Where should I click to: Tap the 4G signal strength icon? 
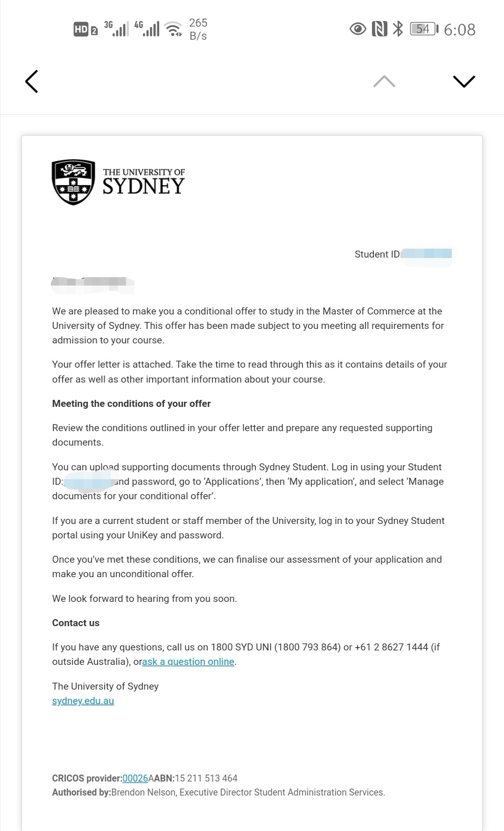pos(147,28)
